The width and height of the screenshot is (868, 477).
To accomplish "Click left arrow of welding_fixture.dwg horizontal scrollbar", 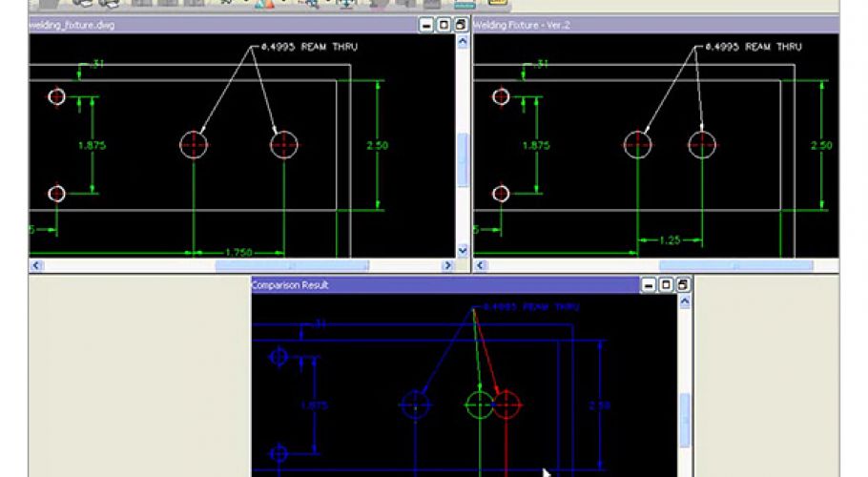I will pos(36,265).
